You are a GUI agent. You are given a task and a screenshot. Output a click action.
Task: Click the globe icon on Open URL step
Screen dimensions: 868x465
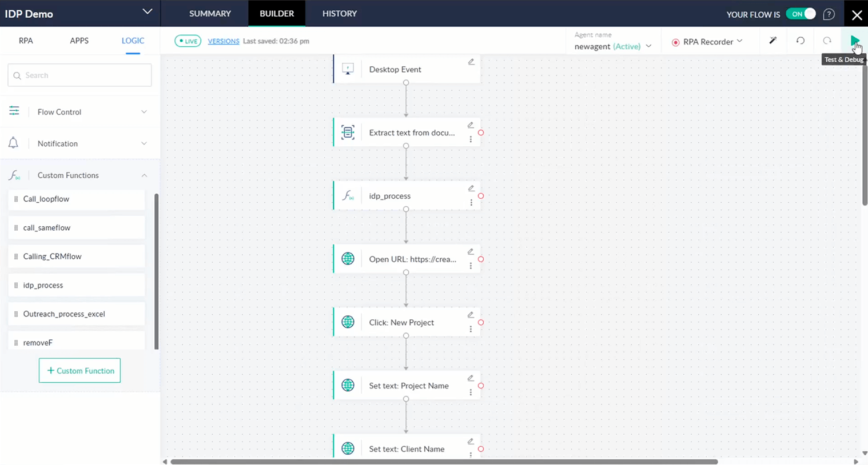[x=348, y=258]
